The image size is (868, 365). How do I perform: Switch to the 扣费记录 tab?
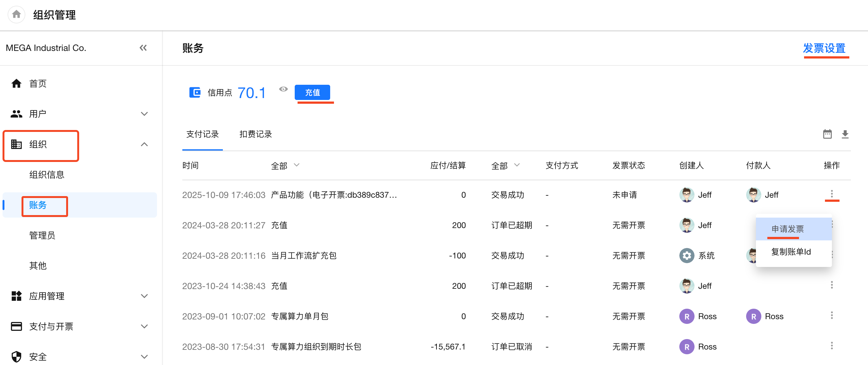pos(255,134)
